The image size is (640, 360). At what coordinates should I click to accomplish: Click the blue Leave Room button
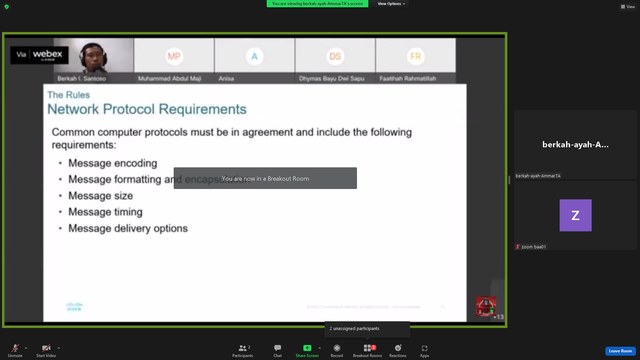point(620,351)
